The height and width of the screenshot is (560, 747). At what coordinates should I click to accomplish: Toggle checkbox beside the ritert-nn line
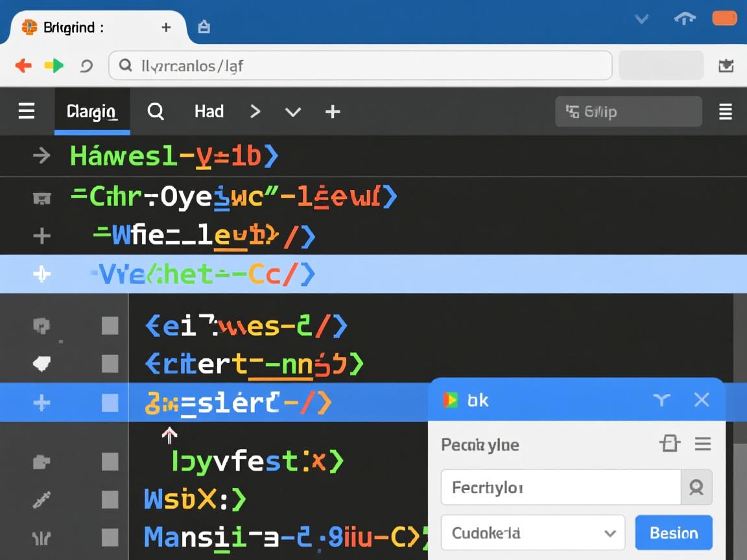tap(110, 364)
